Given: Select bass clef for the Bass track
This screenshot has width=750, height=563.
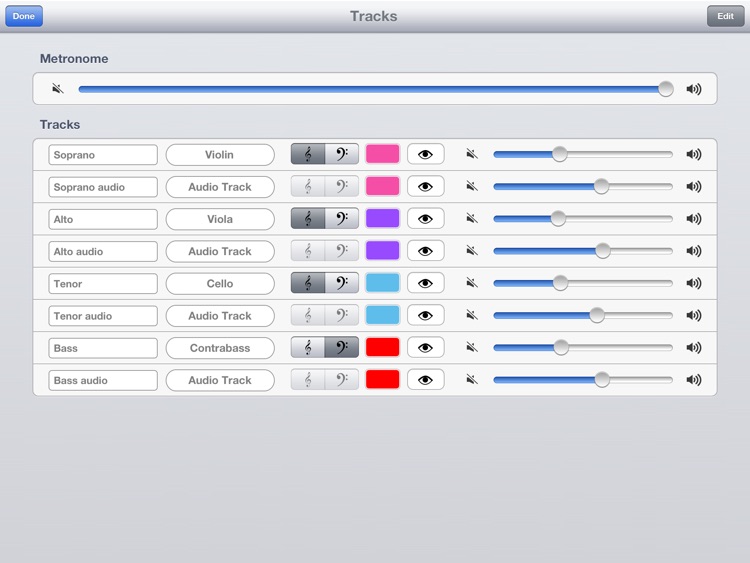Looking at the screenshot, I should point(342,347).
